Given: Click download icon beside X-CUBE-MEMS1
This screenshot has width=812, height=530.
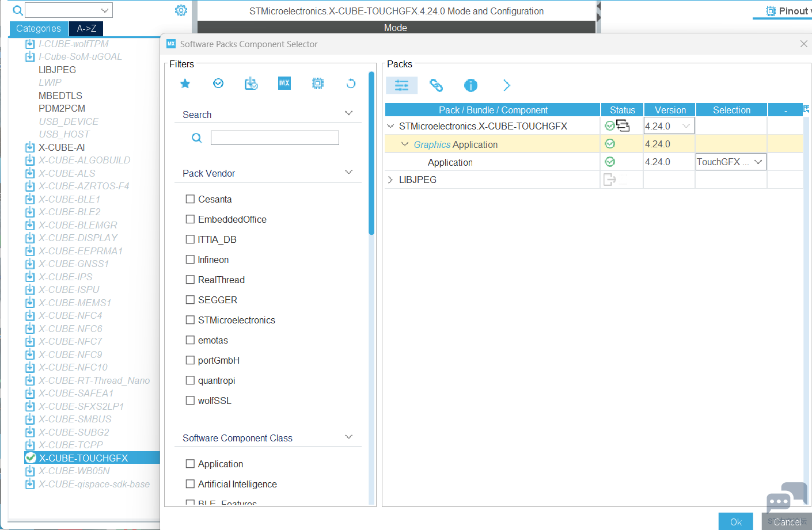Looking at the screenshot, I should (x=30, y=303).
